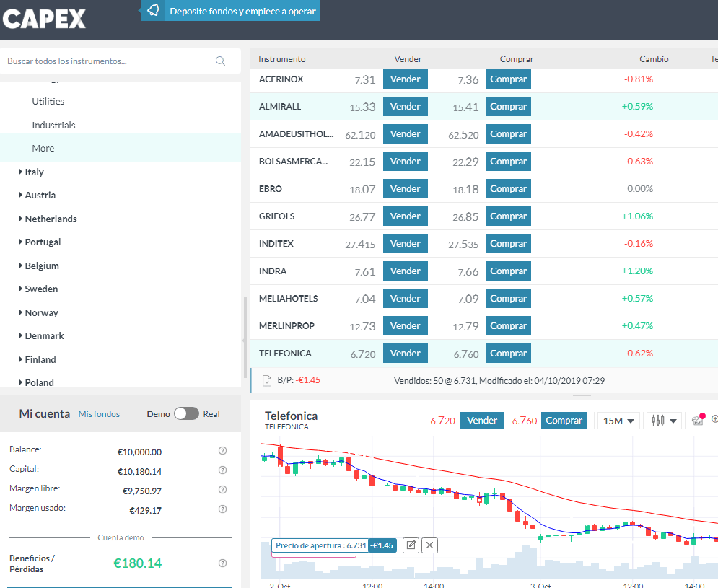
Task: Click the help icon next to Balance
Action: click(222, 451)
